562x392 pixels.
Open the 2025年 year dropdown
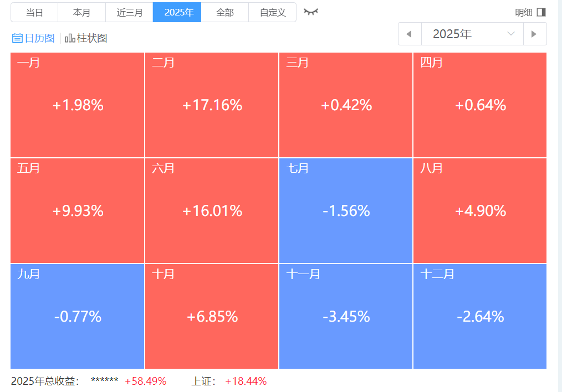(x=472, y=34)
